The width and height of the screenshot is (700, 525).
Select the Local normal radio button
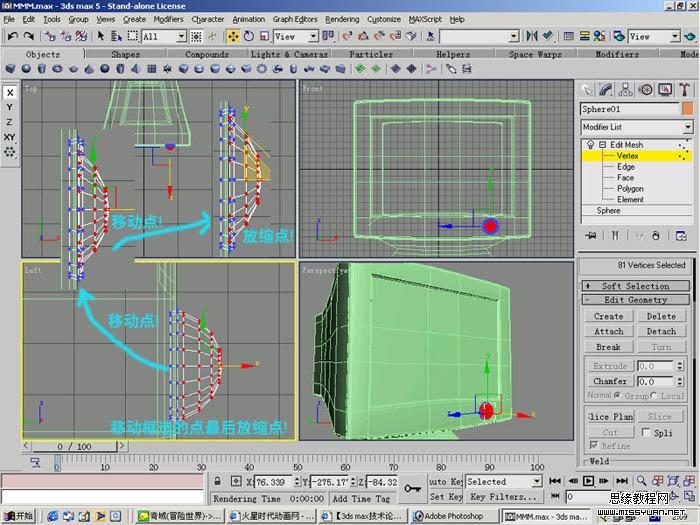[654, 395]
